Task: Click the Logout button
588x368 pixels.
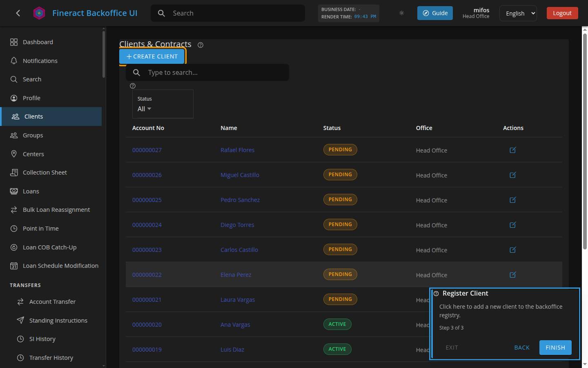Action: pyautogui.click(x=562, y=13)
